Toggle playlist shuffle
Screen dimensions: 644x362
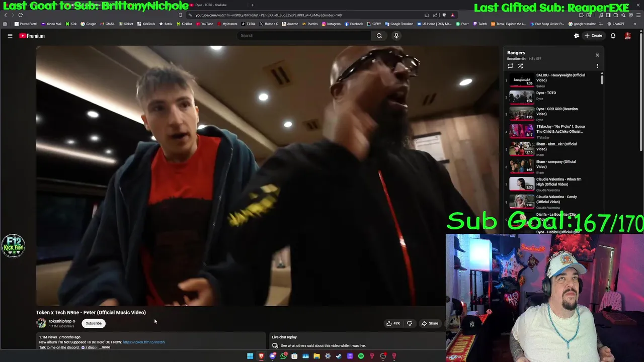click(520, 66)
